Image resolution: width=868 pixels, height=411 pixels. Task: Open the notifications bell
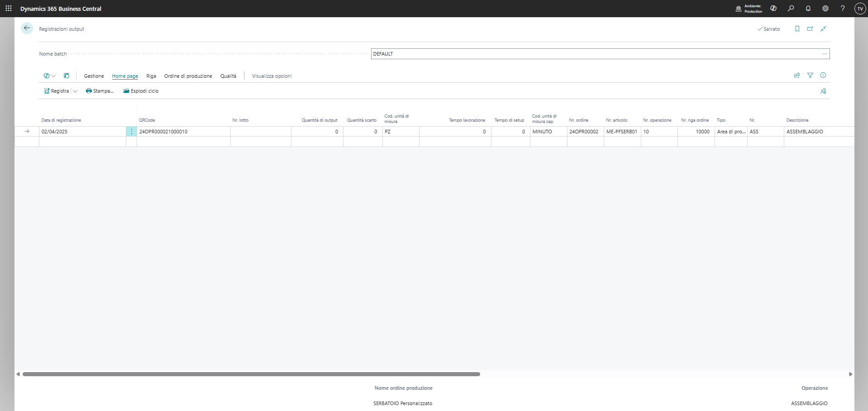pos(808,9)
